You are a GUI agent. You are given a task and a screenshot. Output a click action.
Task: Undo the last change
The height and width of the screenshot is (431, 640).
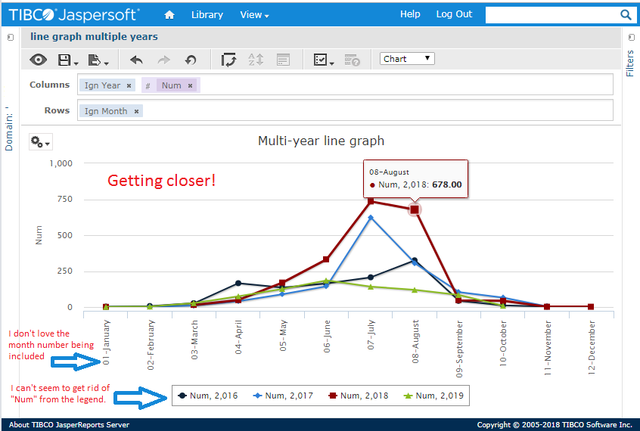[x=136, y=60]
